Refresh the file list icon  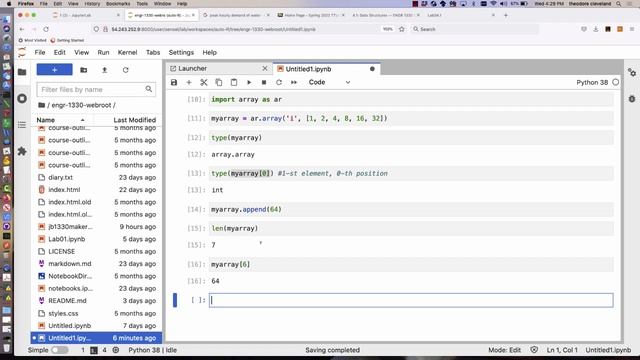[126, 70]
